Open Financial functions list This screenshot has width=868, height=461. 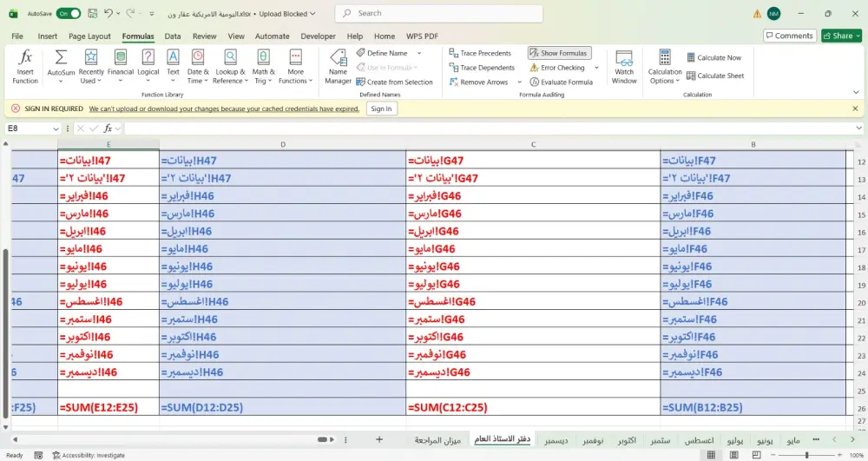pos(120,66)
